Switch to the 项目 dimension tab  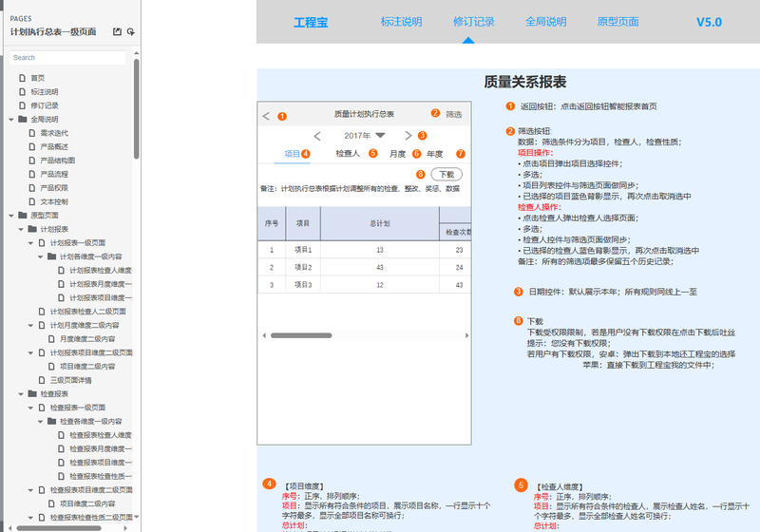pos(293,154)
